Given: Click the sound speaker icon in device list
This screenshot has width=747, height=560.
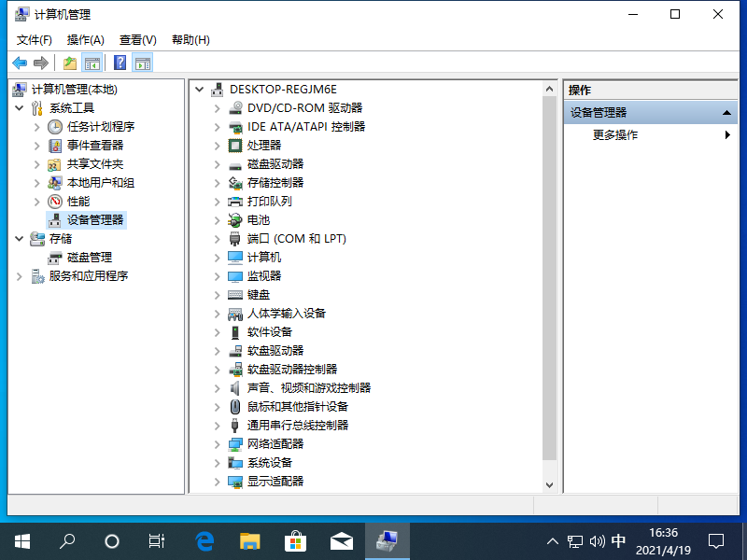Looking at the screenshot, I should [x=235, y=388].
